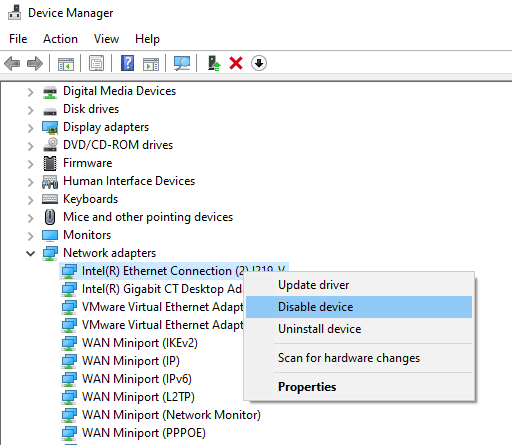Click the Disk drives label
Viewport: 512px width, 445px height.
pos(91,109)
